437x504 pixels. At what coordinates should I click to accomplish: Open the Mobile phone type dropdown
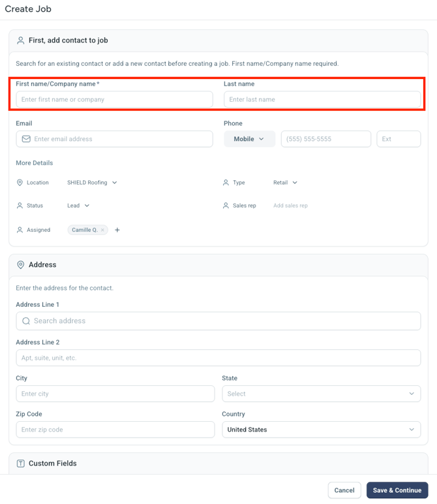[x=250, y=139]
